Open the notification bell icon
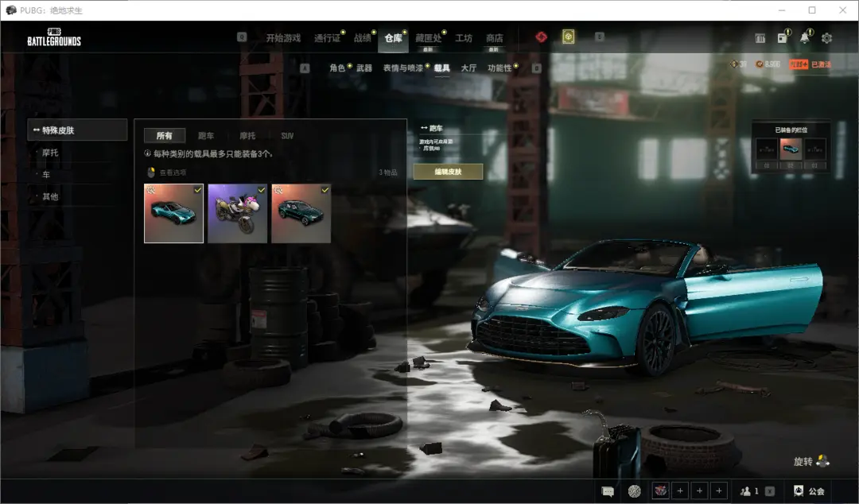This screenshot has height=504, width=859. point(804,38)
